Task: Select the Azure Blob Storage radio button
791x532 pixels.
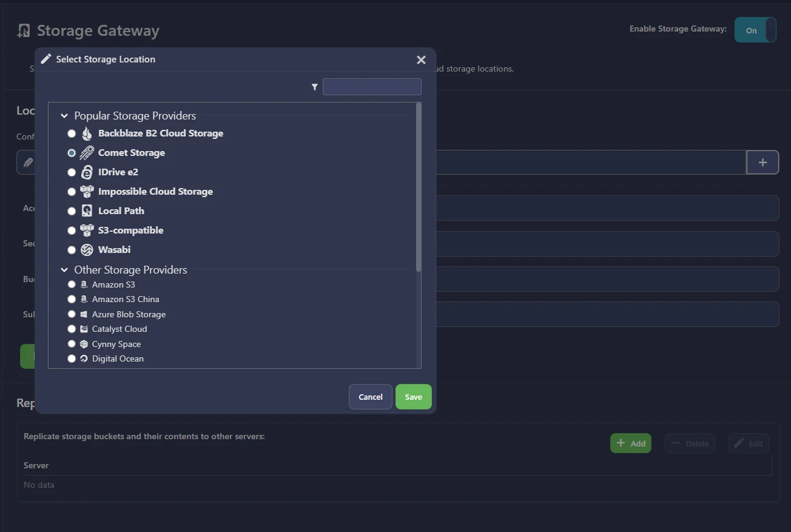Action: pos(72,314)
